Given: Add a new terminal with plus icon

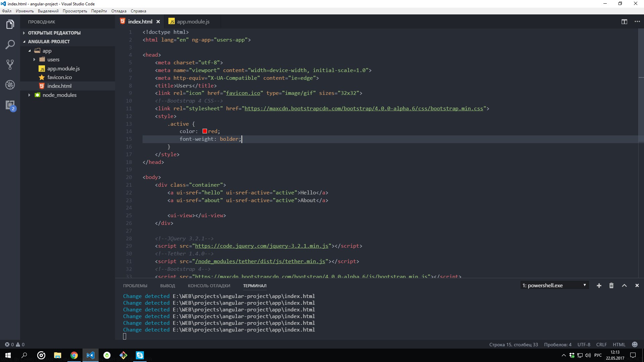Looking at the screenshot, I should (x=599, y=286).
